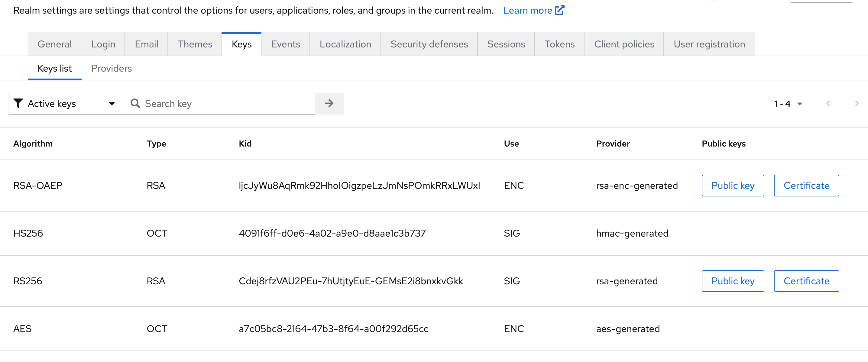Select the Tokens tab

click(559, 44)
